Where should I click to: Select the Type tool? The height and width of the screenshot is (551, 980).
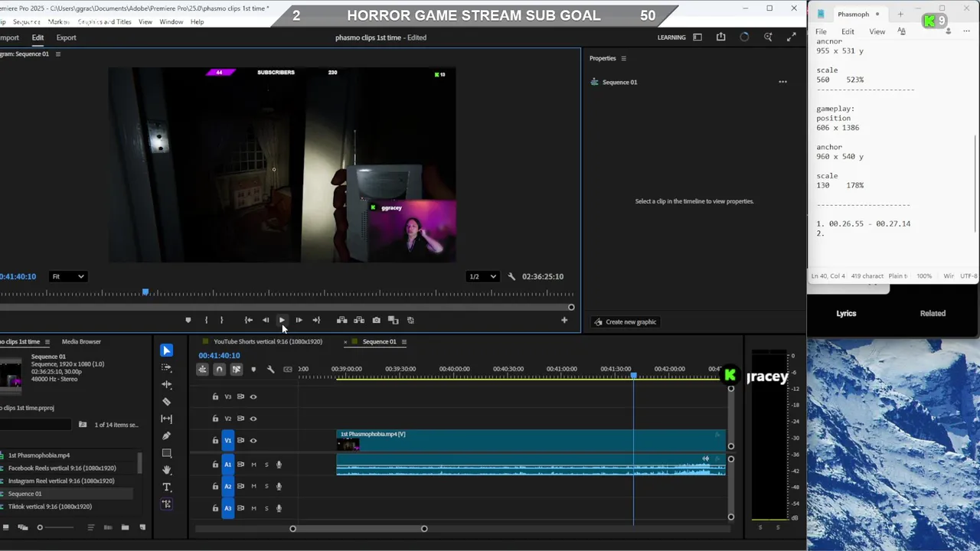tap(166, 487)
